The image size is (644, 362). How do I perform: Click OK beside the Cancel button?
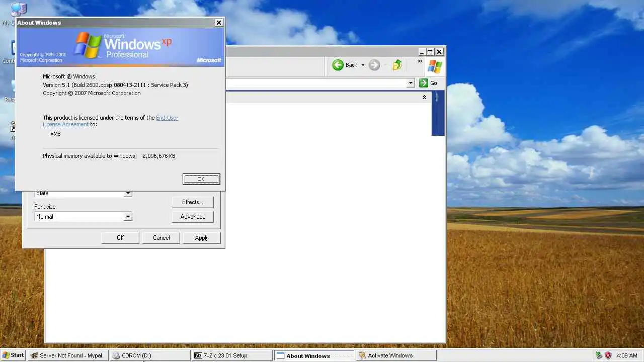point(120,238)
